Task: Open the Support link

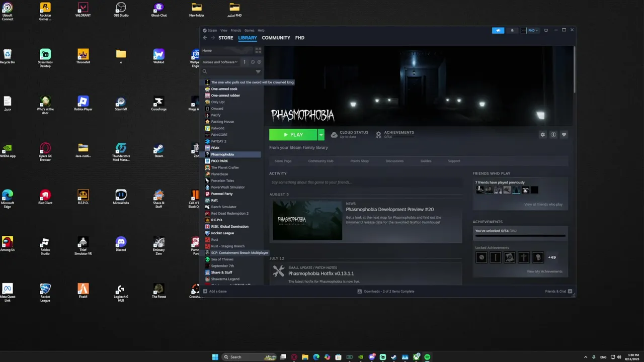Action: 454,161
